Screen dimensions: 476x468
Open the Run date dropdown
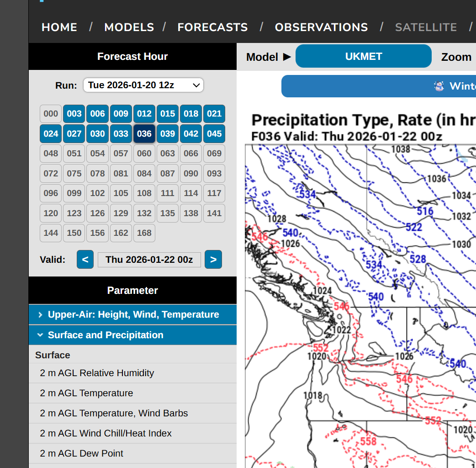[143, 85]
